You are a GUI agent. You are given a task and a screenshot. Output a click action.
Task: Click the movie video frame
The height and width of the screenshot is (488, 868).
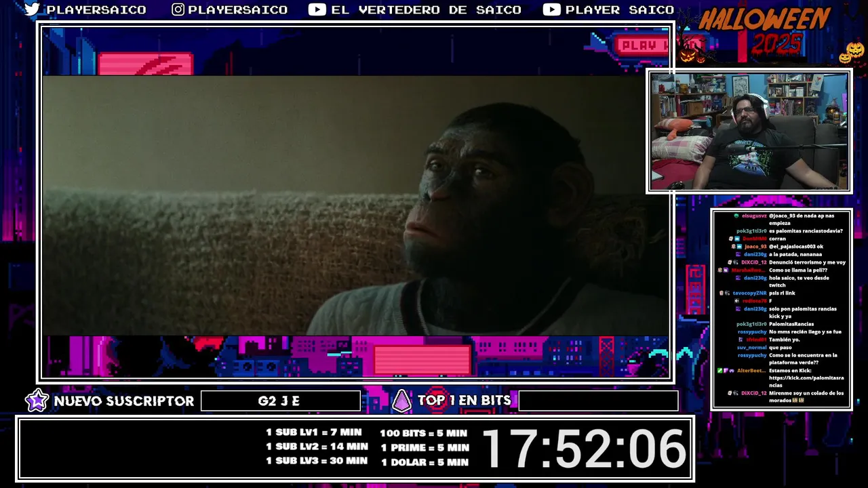355,205
